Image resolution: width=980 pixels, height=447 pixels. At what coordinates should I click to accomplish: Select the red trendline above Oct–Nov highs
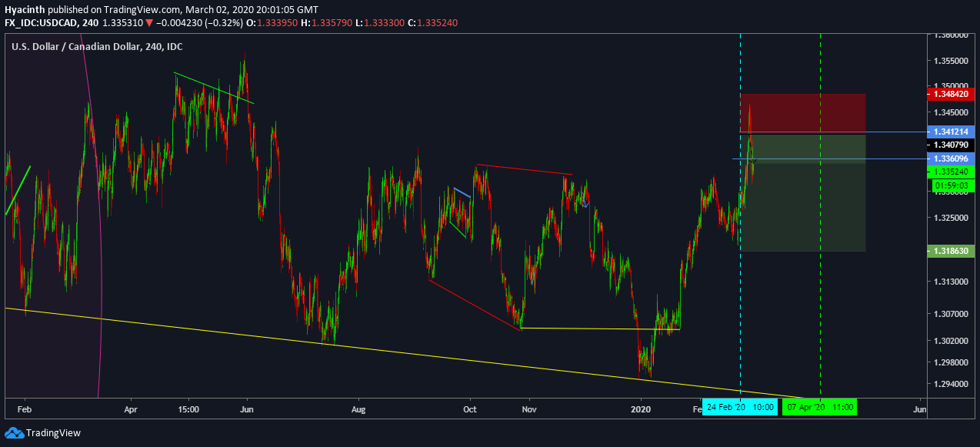coord(525,169)
